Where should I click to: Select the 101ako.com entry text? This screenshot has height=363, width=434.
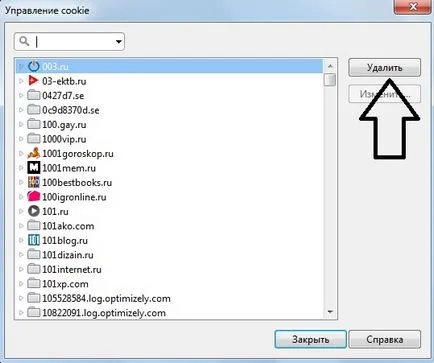68,226
